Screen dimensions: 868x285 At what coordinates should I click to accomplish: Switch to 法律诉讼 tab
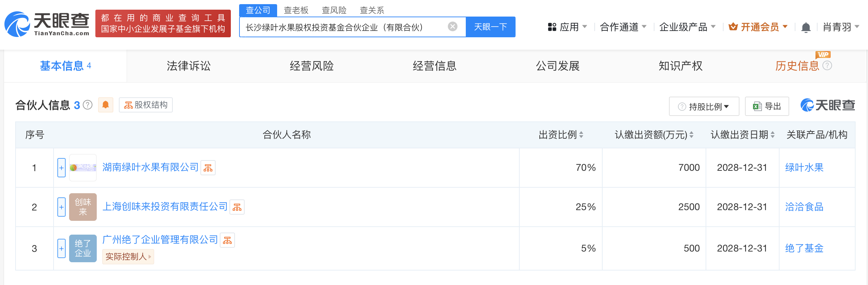pos(189,66)
